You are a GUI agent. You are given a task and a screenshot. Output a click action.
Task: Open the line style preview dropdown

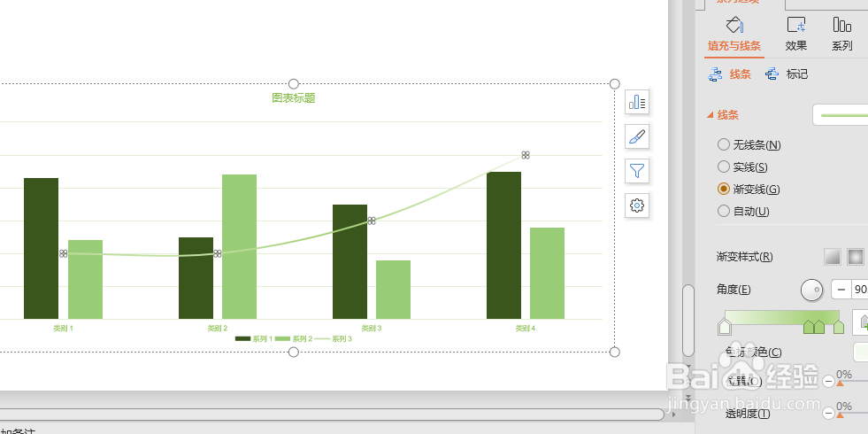coord(841,115)
